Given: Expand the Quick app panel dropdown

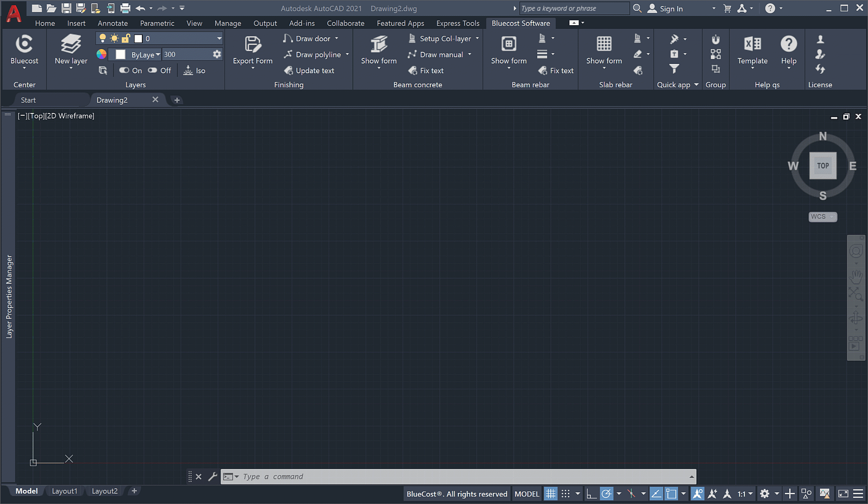Looking at the screenshot, I should tap(696, 84).
